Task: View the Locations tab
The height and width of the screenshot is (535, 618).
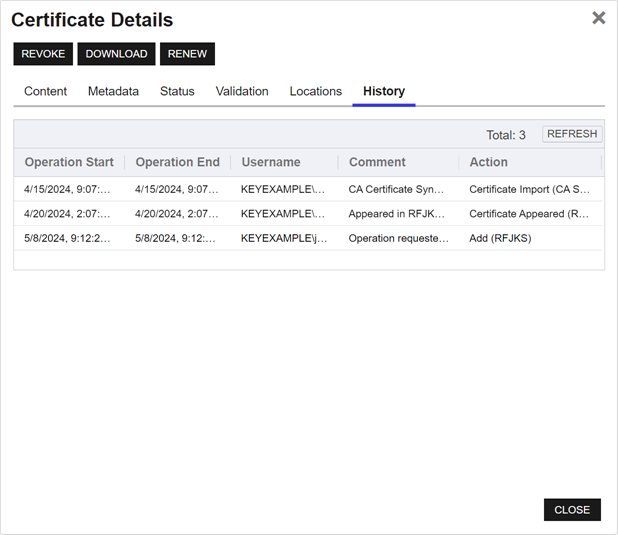Action: [x=315, y=91]
